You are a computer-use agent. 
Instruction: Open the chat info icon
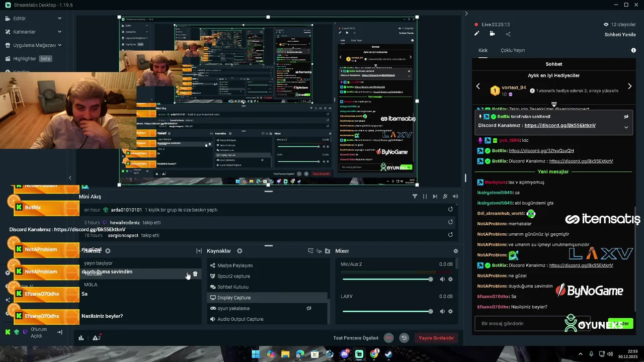(633, 50)
